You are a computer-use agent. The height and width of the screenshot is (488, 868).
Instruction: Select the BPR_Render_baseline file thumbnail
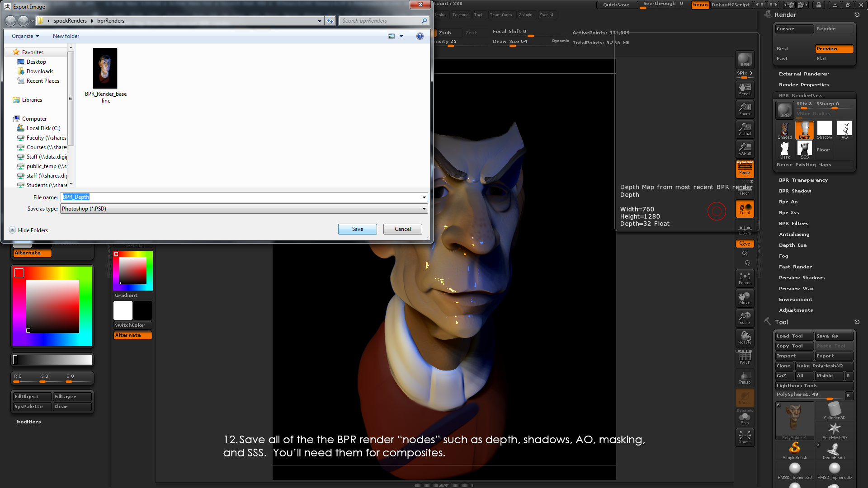pyautogui.click(x=105, y=69)
